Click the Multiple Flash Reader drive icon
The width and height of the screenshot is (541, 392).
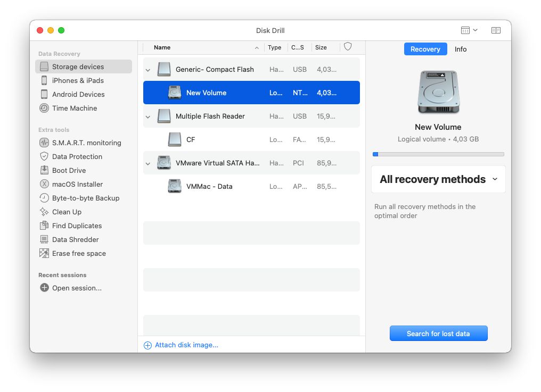point(164,116)
